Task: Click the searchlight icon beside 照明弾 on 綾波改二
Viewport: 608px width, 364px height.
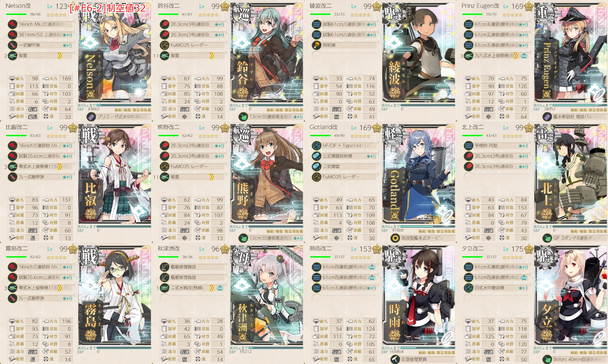Action: [316, 45]
